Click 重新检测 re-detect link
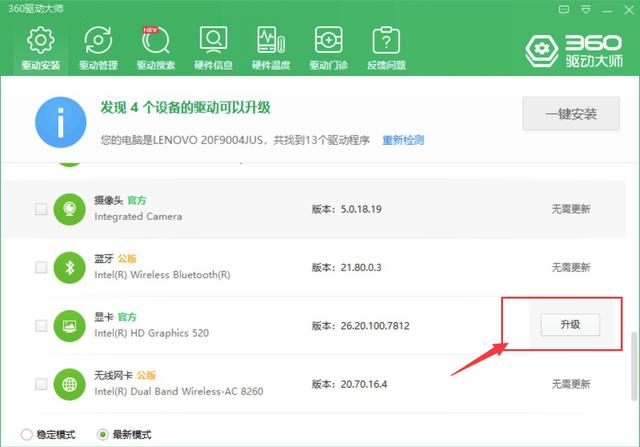 point(403,140)
